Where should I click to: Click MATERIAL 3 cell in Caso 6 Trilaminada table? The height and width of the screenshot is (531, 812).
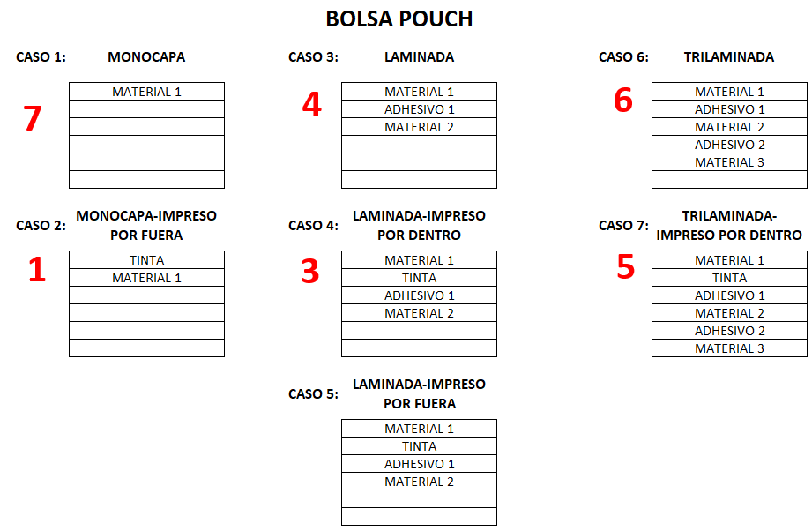[729, 162]
